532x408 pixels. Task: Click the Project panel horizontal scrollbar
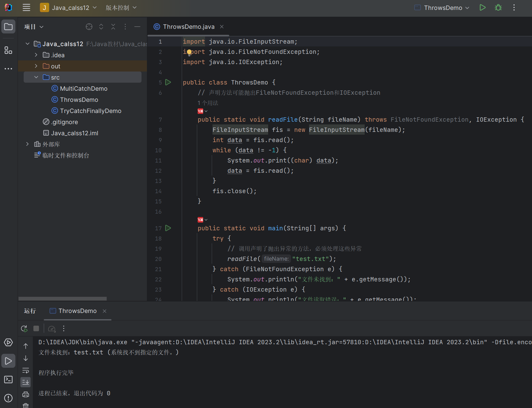coord(62,299)
